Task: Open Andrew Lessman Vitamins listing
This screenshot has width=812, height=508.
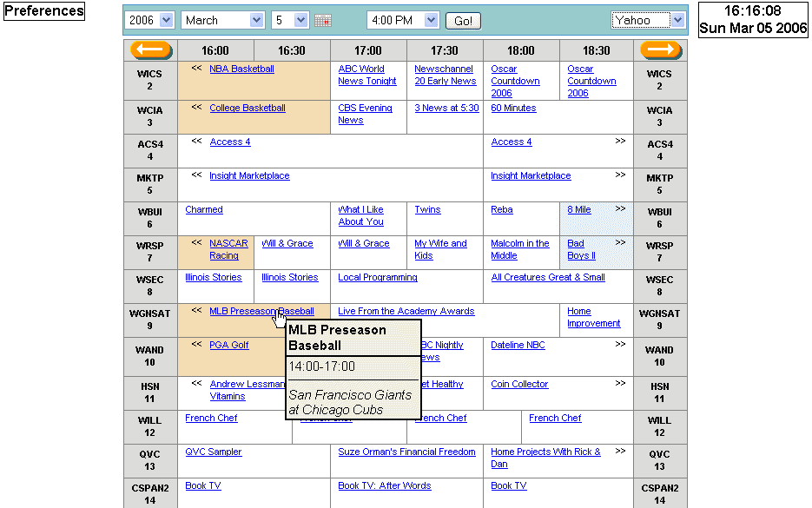Action: 247,390
